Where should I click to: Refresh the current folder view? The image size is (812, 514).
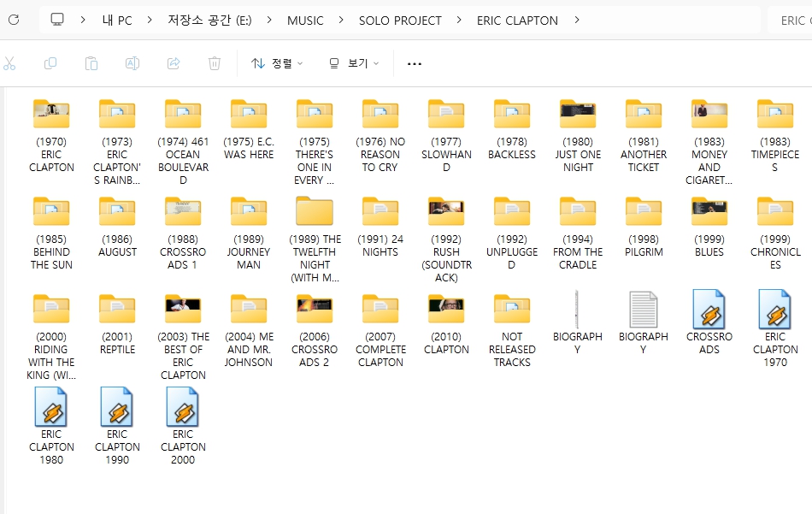14,20
